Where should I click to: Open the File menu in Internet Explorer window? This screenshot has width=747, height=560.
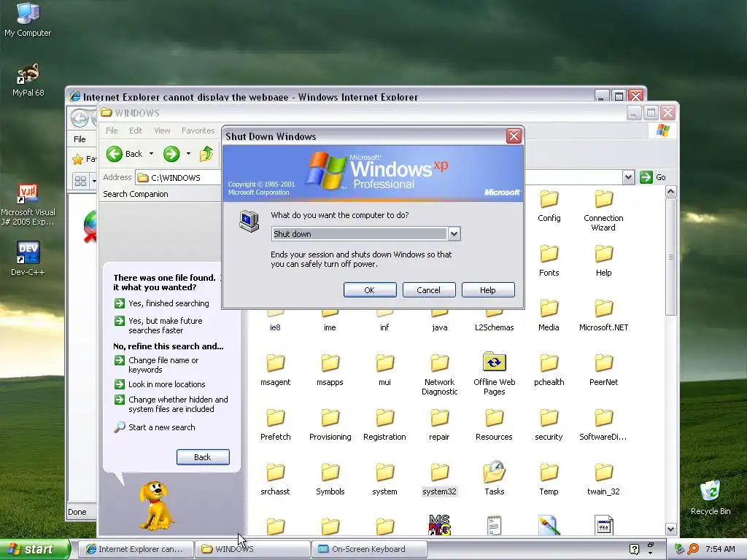click(x=80, y=139)
